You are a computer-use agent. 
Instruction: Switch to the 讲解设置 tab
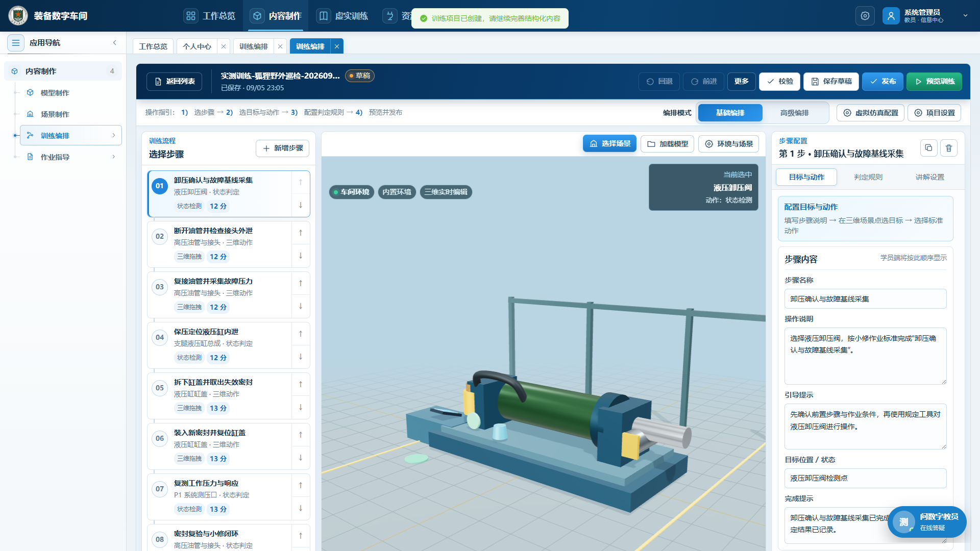(929, 177)
